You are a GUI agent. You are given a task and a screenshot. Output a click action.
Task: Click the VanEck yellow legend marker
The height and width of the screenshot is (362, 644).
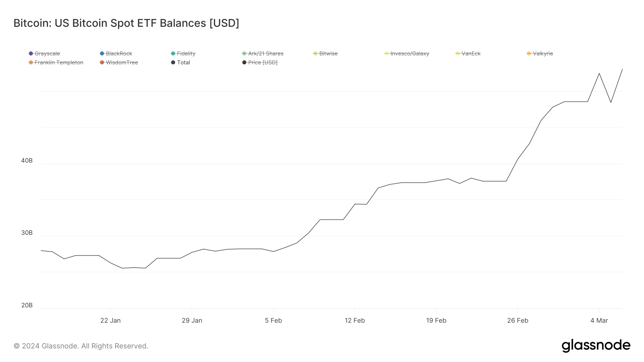click(x=458, y=54)
